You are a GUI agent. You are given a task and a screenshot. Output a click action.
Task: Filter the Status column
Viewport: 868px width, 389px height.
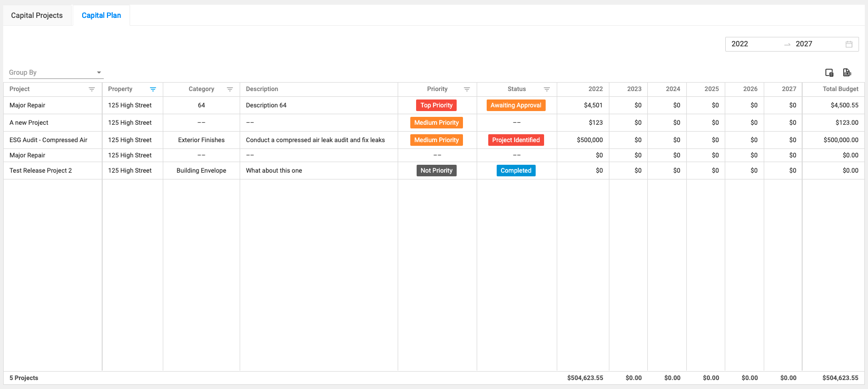click(547, 89)
